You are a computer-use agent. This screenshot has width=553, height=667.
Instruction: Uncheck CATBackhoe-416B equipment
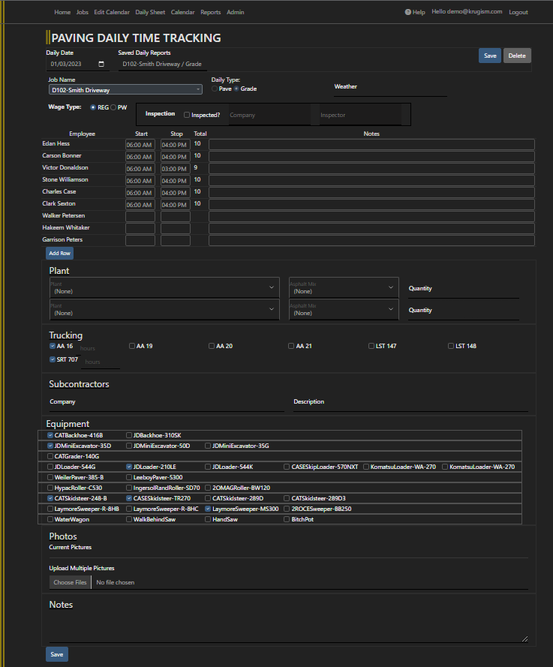coord(50,435)
